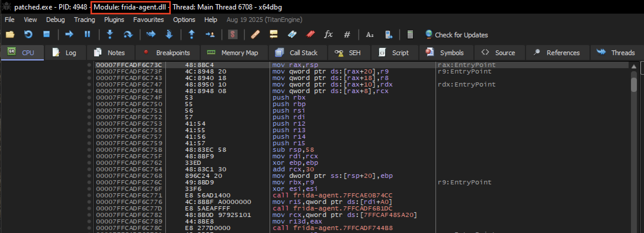Open the File menu
Image resolution: width=644 pixels, height=233 pixels.
click(x=9, y=20)
